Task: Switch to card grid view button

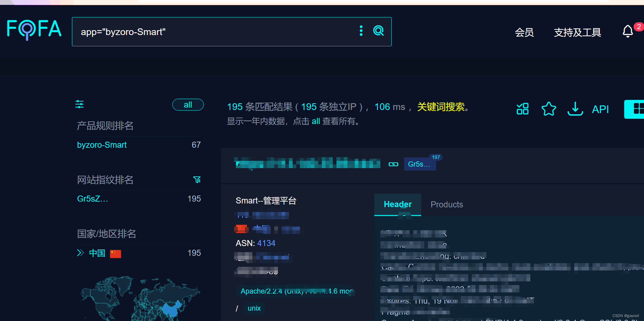Action: click(x=635, y=109)
